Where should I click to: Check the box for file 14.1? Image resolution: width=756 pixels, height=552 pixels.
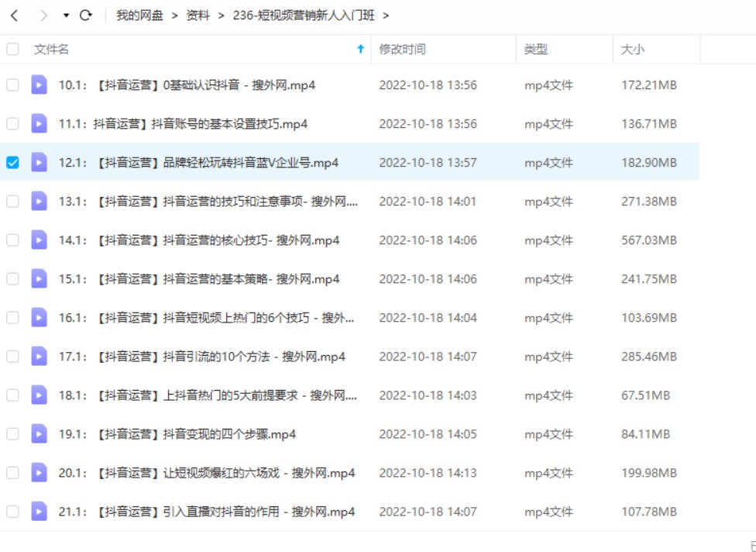click(x=12, y=240)
